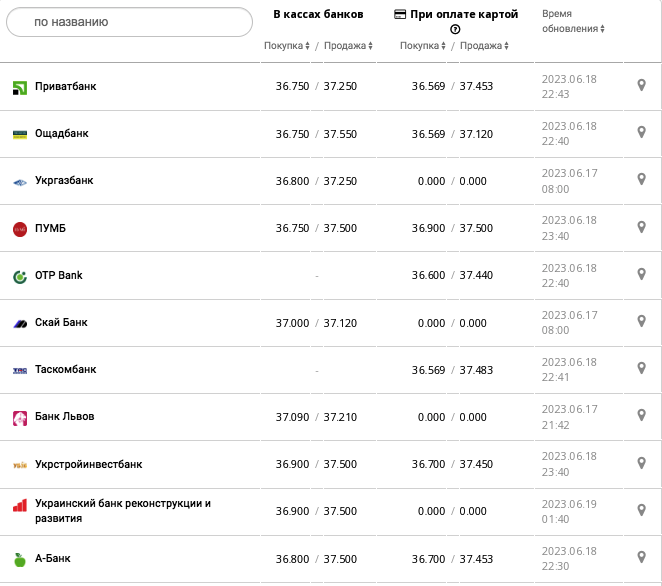Sort by cash desk Продажа column
The height and width of the screenshot is (586, 662).
[349, 46]
